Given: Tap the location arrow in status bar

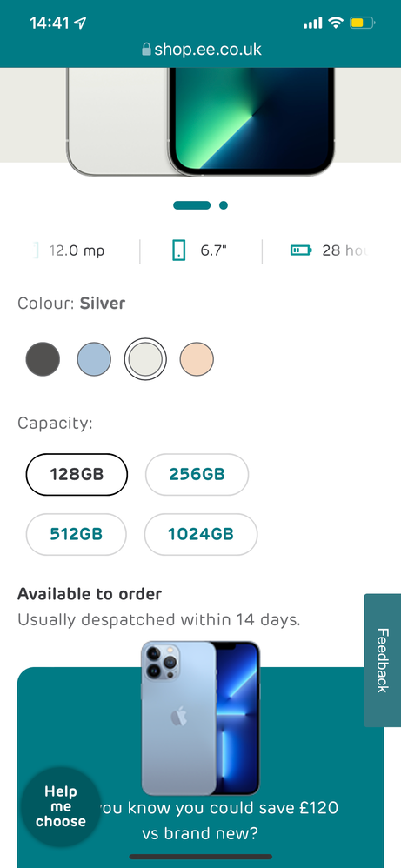Looking at the screenshot, I should point(81,23).
